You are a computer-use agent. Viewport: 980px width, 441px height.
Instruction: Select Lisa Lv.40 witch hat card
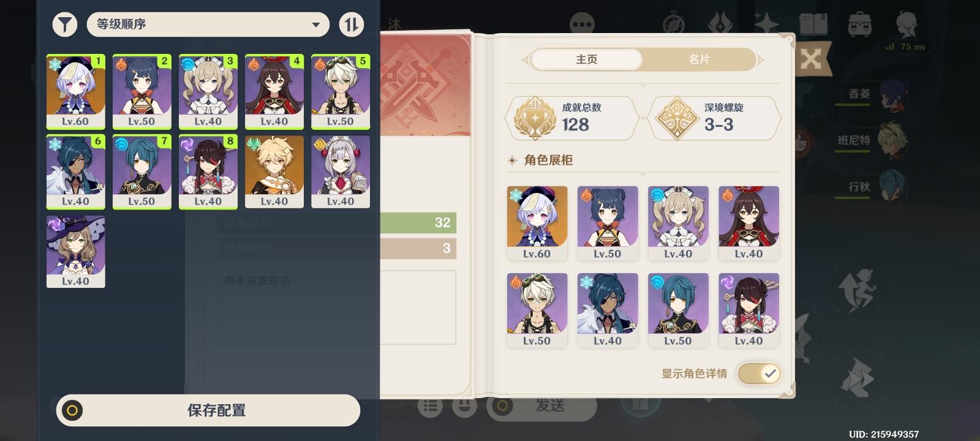pos(76,251)
